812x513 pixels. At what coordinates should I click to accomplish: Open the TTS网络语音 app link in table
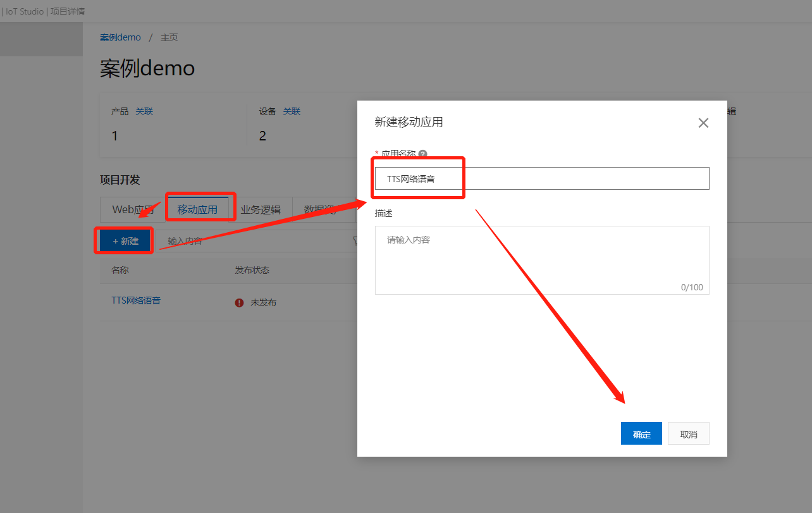coord(136,300)
